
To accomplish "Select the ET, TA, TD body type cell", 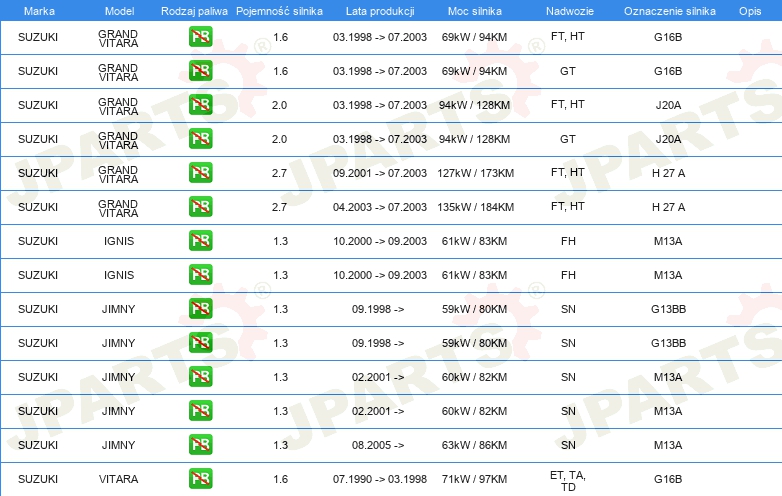I will [568, 480].
